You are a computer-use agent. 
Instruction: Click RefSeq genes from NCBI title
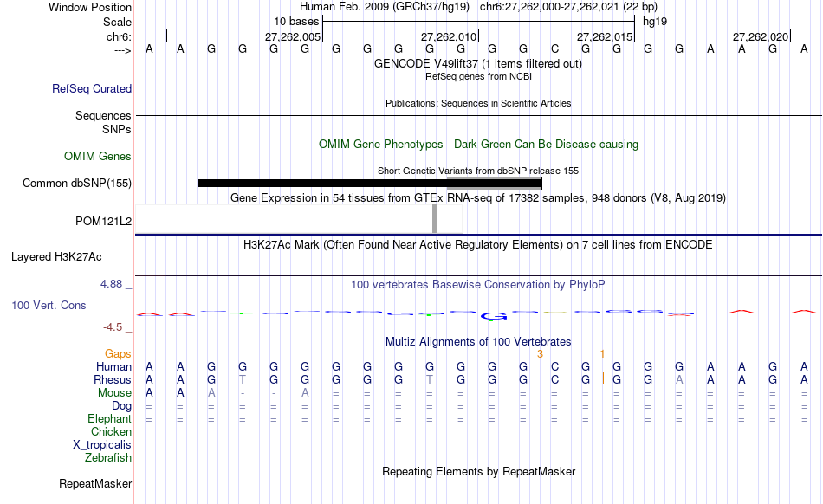tap(478, 76)
